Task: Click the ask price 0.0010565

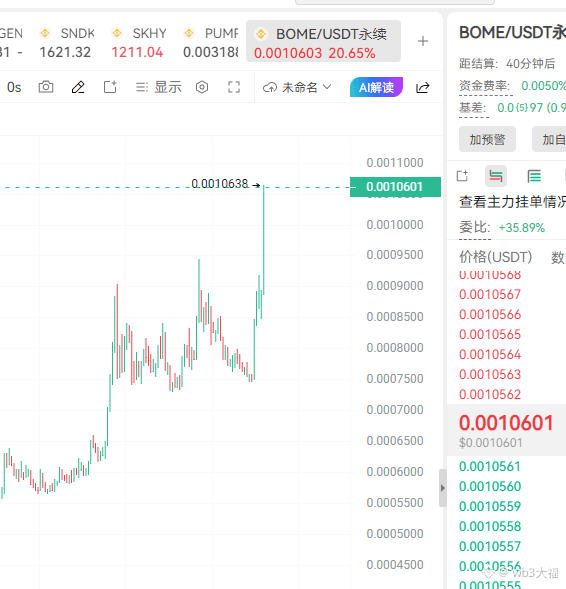Action: (490, 335)
